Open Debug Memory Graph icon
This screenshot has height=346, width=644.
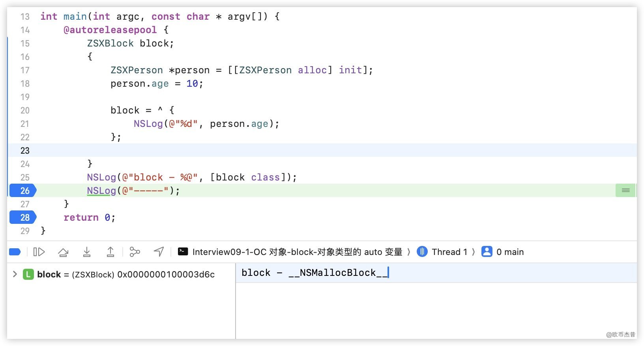(135, 252)
